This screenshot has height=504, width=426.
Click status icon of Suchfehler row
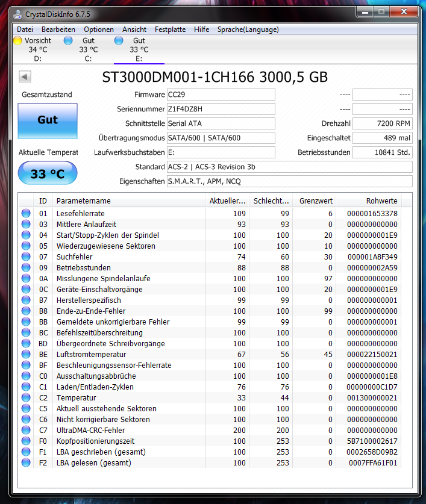26,257
